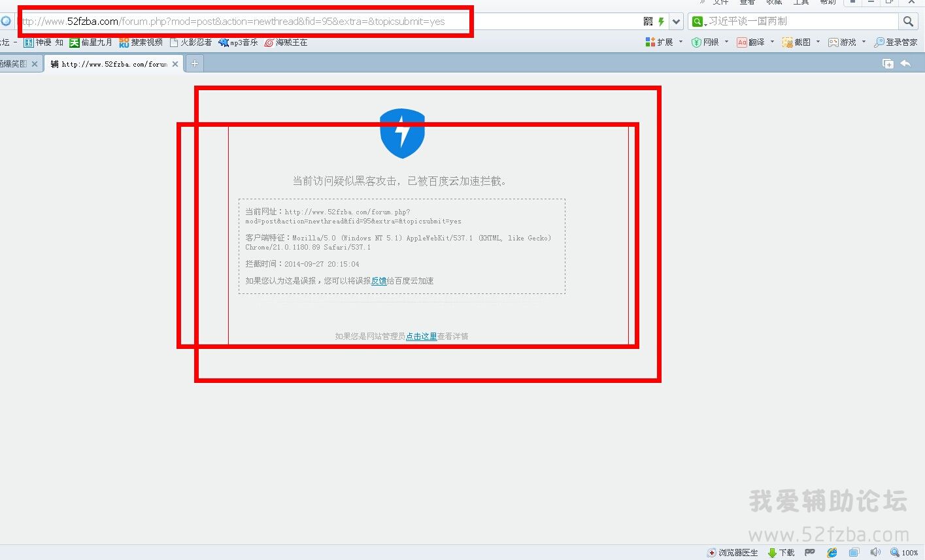
Task: Expand the 网银 dropdown arrow
Action: click(726, 42)
